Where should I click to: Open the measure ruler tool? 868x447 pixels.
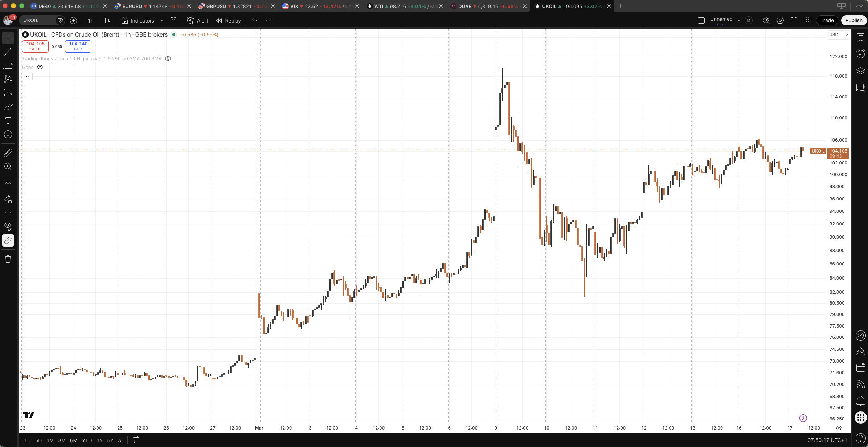pos(8,153)
